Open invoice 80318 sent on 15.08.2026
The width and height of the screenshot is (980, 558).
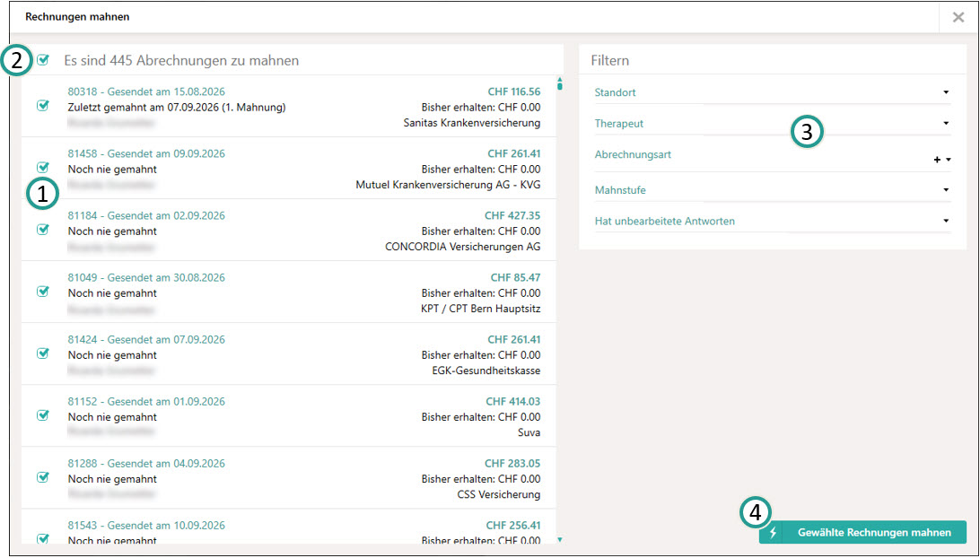click(146, 92)
